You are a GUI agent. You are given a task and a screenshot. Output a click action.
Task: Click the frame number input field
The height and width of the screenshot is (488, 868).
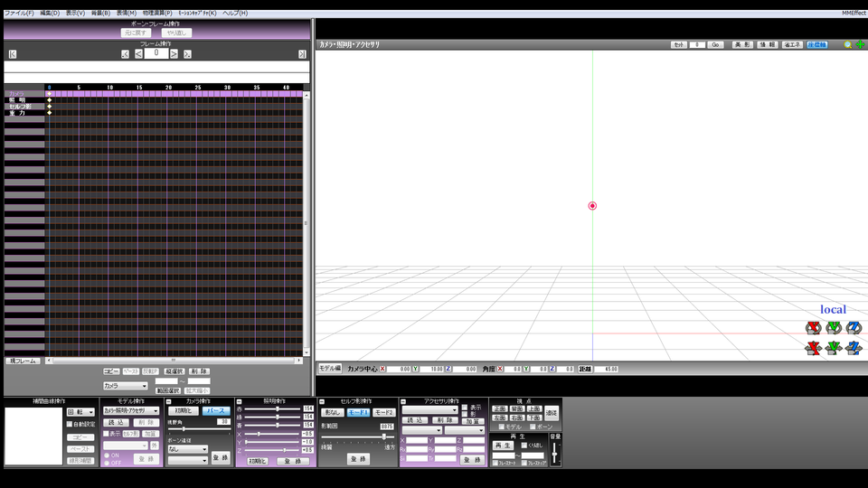point(156,53)
